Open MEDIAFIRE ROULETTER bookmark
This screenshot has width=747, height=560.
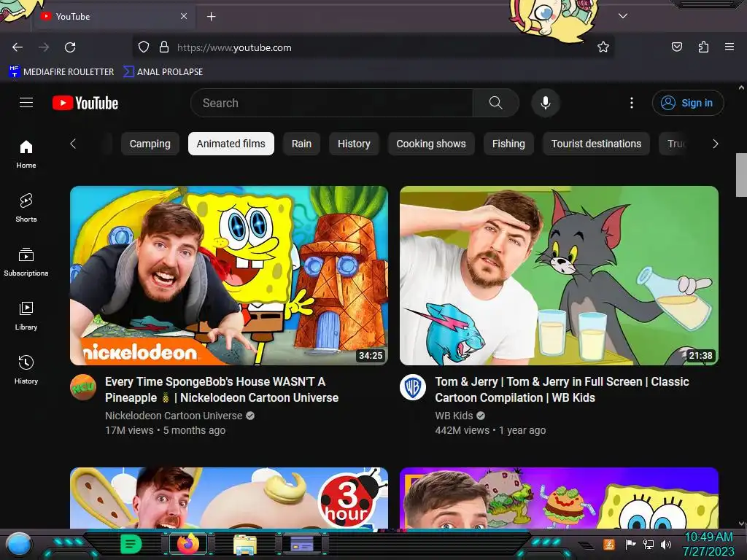tap(61, 72)
